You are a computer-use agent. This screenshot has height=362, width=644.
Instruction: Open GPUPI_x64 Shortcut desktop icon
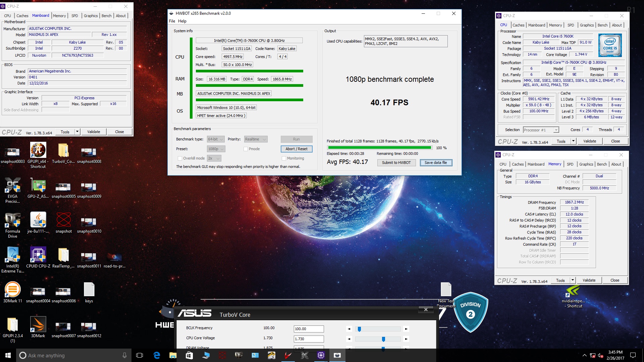[38, 155]
